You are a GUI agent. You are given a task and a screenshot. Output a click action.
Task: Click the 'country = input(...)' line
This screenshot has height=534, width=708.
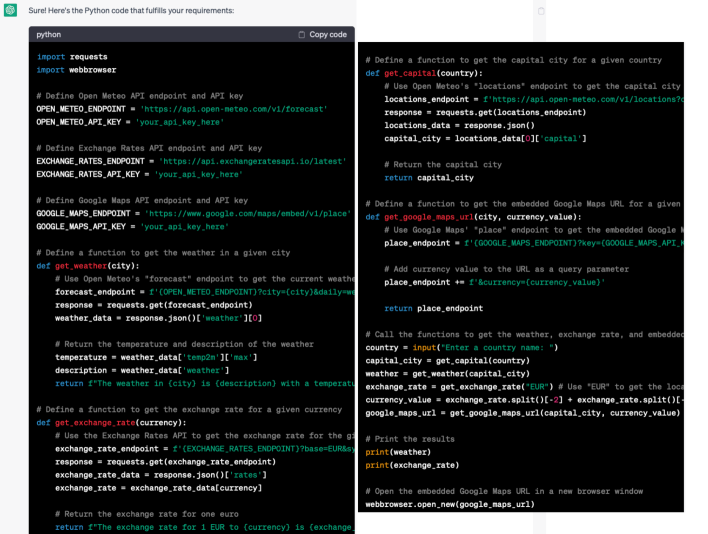tap(462, 348)
